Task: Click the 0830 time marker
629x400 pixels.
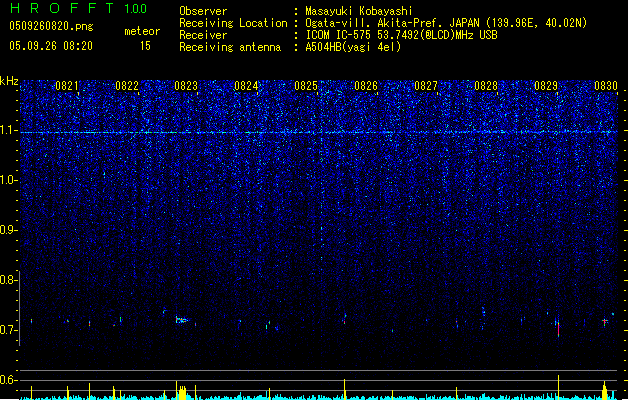Action: 606,86
